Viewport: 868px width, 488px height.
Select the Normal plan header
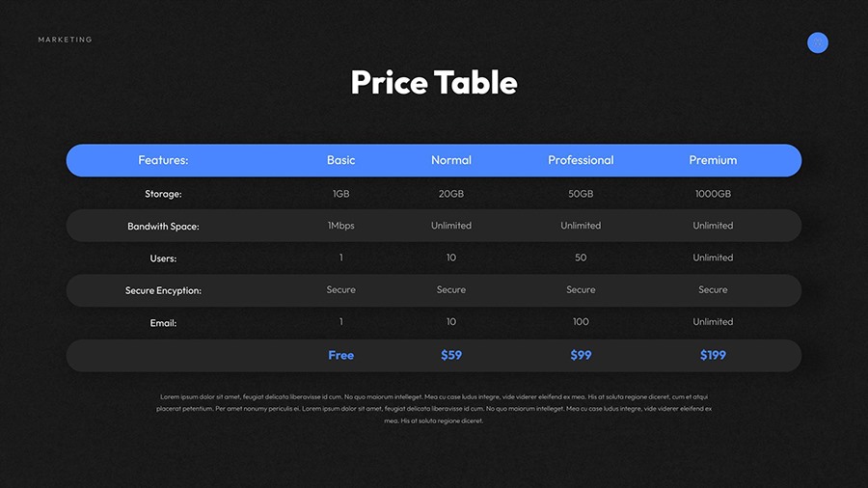coord(451,160)
